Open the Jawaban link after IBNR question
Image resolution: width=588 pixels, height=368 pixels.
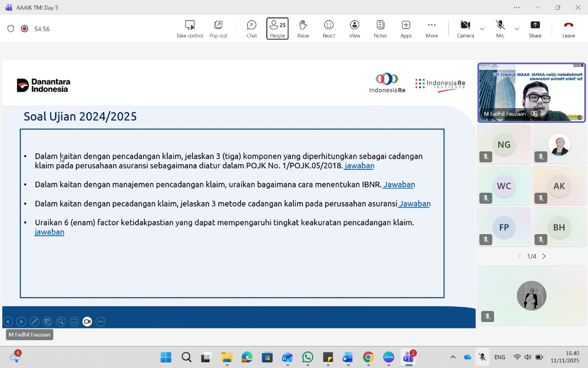pyautogui.click(x=399, y=184)
